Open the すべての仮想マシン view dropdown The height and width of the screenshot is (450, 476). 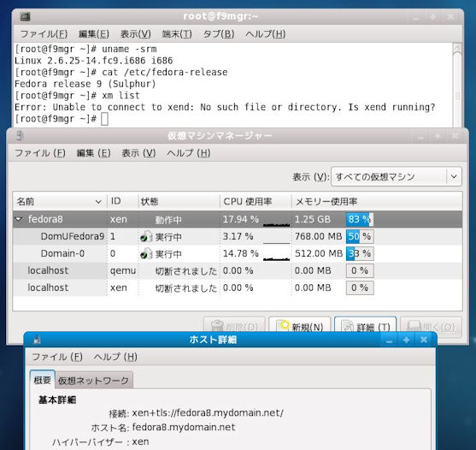pos(397,176)
